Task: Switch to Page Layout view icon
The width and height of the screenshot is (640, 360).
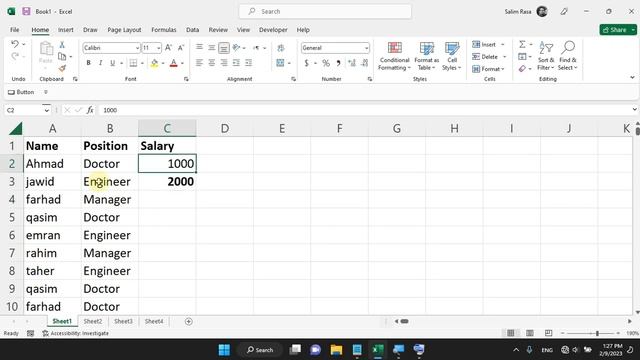Action: [530, 333]
